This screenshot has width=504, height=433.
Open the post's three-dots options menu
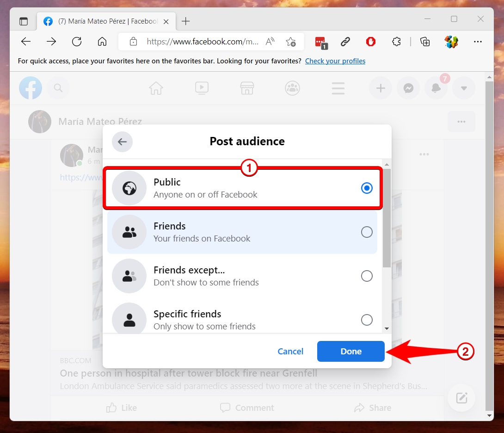coord(424,155)
